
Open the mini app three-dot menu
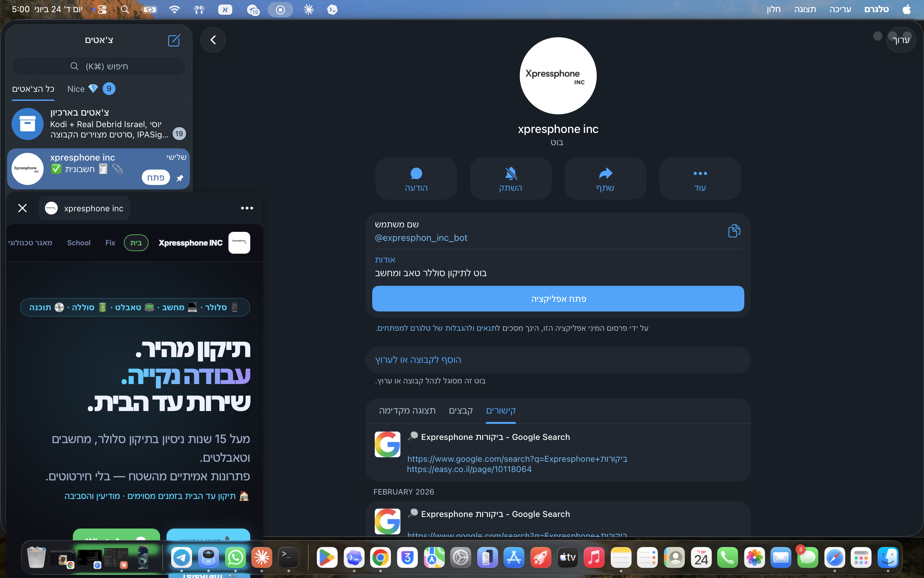pyautogui.click(x=247, y=208)
